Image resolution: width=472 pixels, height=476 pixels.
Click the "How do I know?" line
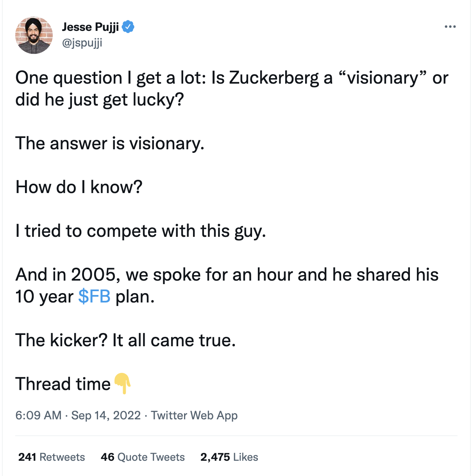click(79, 187)
